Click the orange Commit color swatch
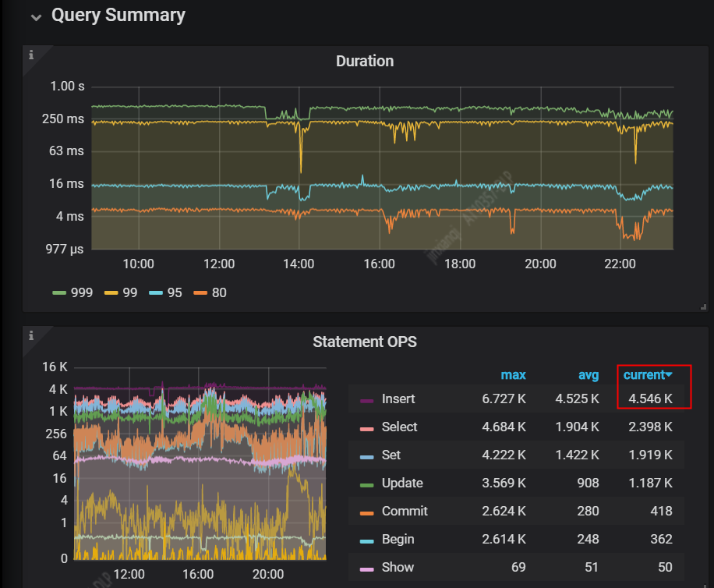This screenshot has width=714, height=588. coord(366,513)
